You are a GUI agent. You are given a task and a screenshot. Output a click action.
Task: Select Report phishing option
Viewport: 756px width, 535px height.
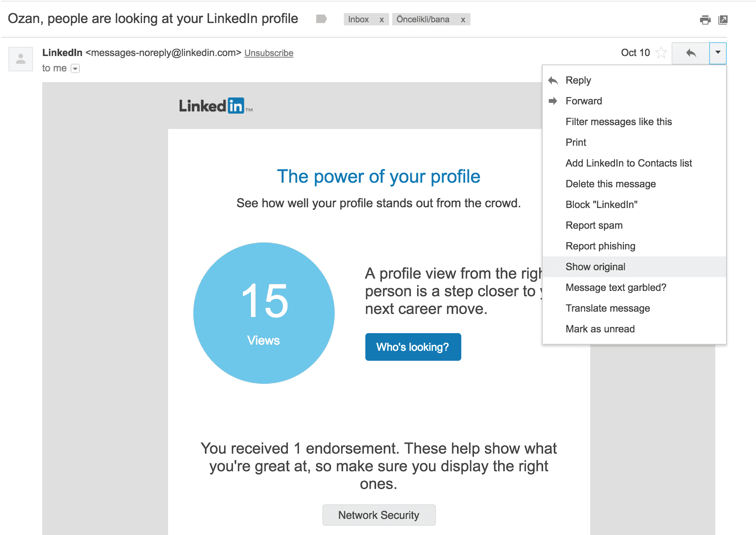pyautogui.click(x=600, y=246)
